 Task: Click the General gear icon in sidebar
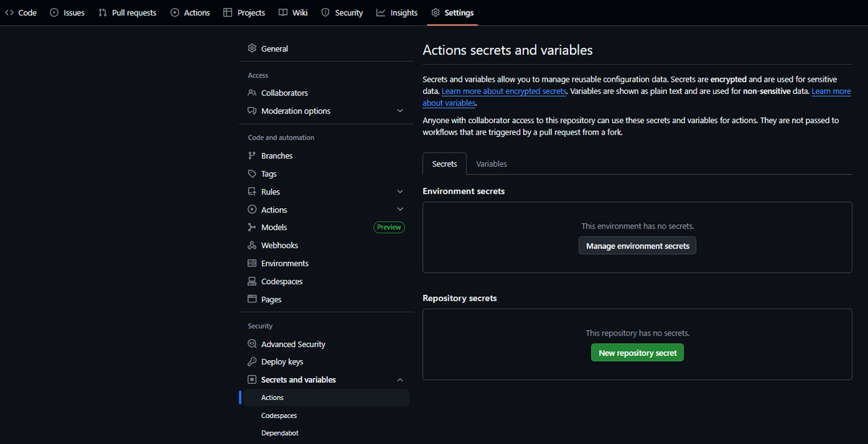click(252, 48)
